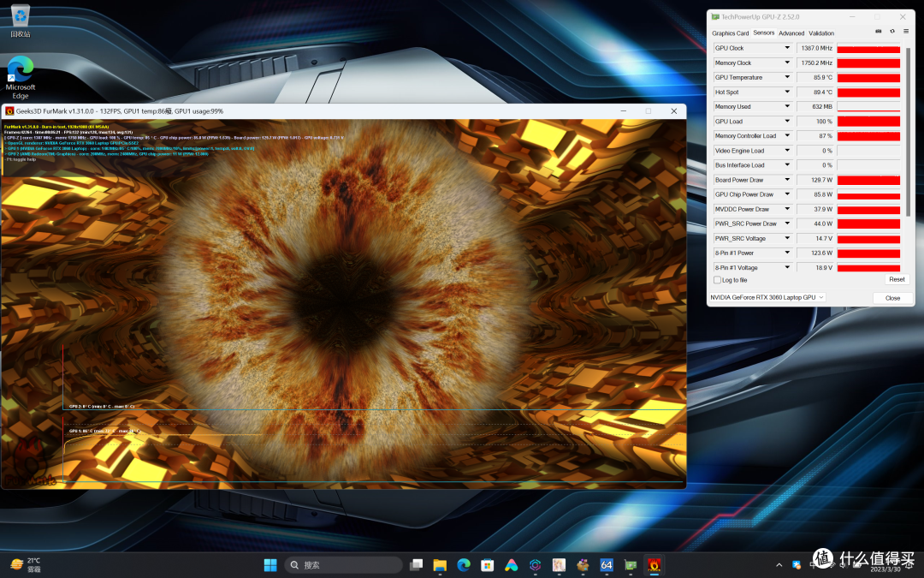This screenshot has height=578, width=924.
Task: Open the GPU-Z hamburger menu icon
Action: coord(906,32)
